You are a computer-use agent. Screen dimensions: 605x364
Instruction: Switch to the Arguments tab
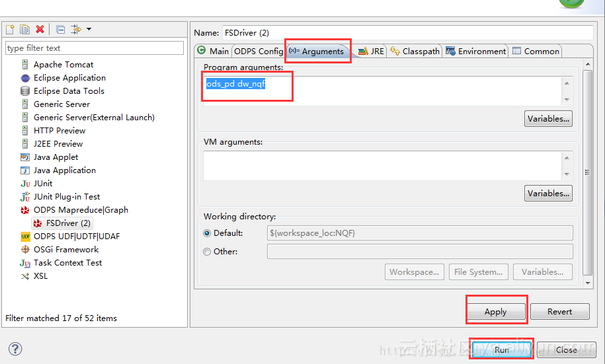tap(317, 52)
